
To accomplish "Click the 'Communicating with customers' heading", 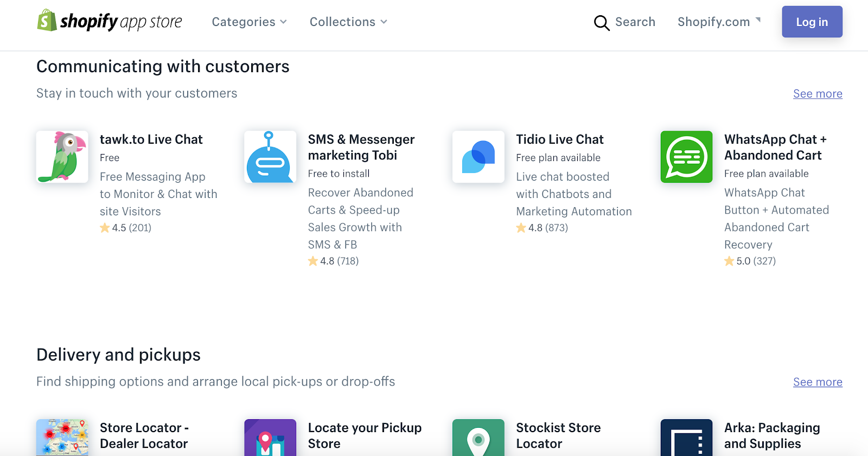I will point(163,66).
